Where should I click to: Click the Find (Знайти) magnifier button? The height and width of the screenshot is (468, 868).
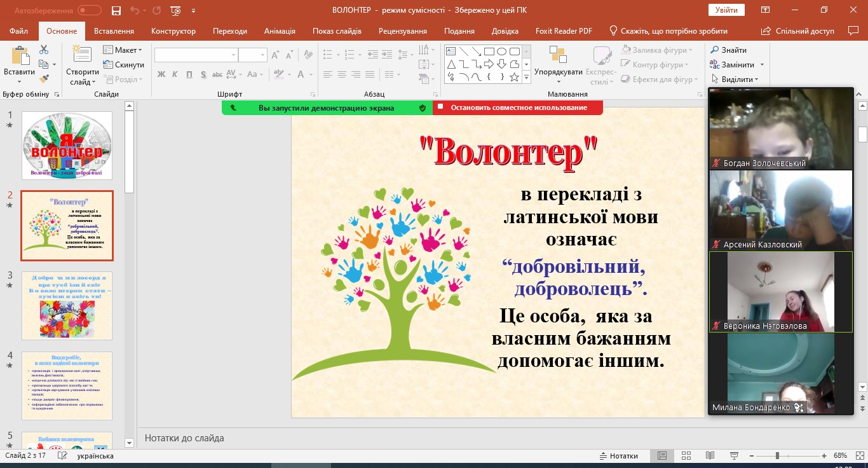[x=728, y=50]
